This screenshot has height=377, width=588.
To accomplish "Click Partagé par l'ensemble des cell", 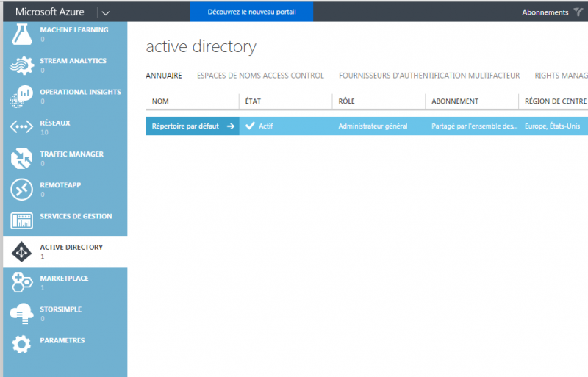I will (474, 126).
